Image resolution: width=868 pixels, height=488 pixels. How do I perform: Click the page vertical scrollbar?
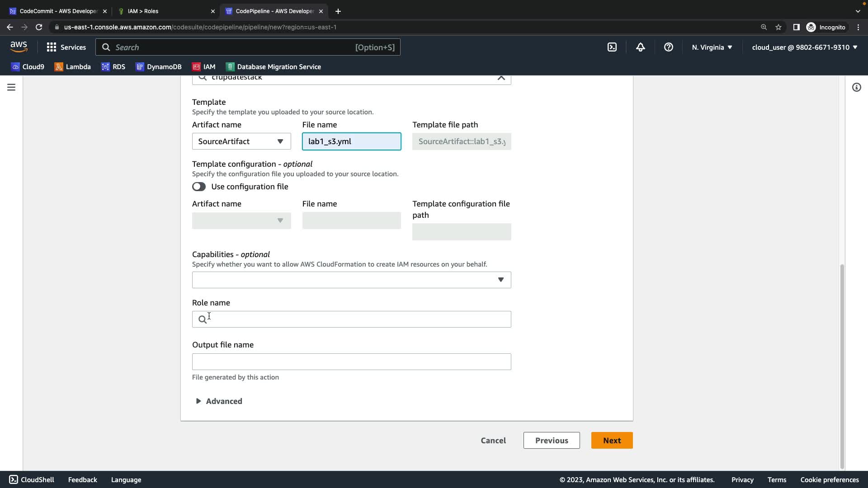click(842, 366)
